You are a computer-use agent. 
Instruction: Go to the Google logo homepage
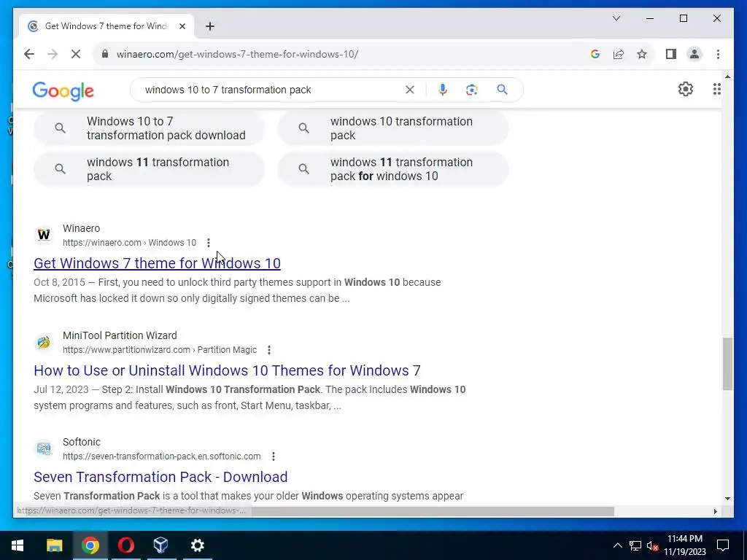[63, 90]
